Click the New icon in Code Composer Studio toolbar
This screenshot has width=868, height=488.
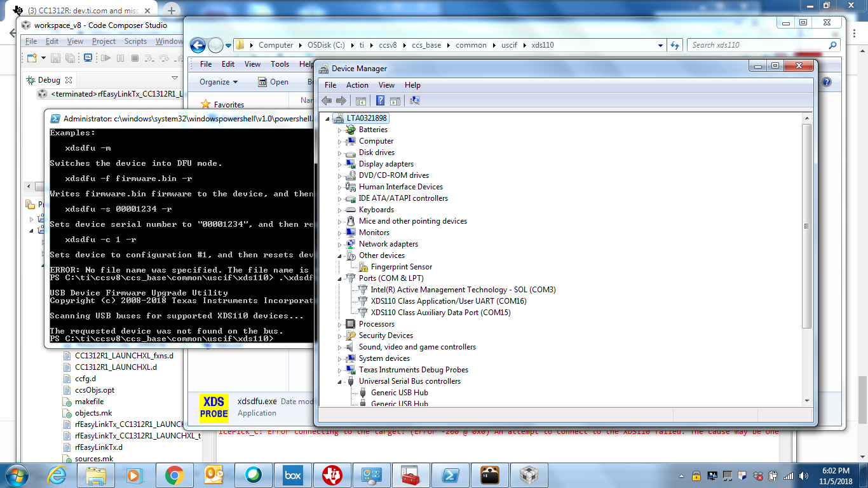pos(31,58)
